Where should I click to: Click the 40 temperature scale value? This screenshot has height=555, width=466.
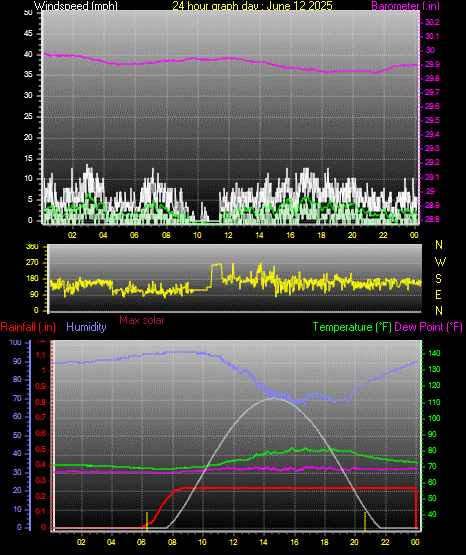point(432,514)
